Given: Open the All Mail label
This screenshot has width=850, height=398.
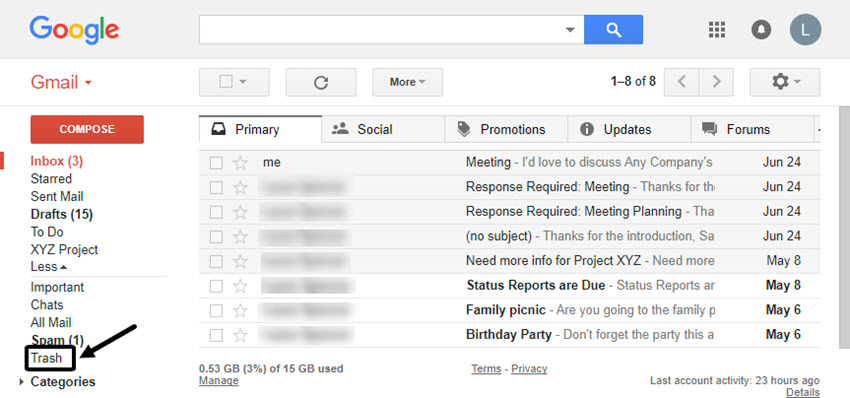Looking at the screenshot, I should coord(51,323).
